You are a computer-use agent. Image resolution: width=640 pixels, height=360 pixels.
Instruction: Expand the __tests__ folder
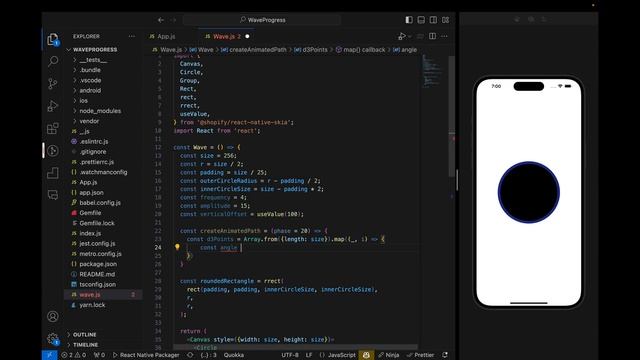tap(93, 60)
